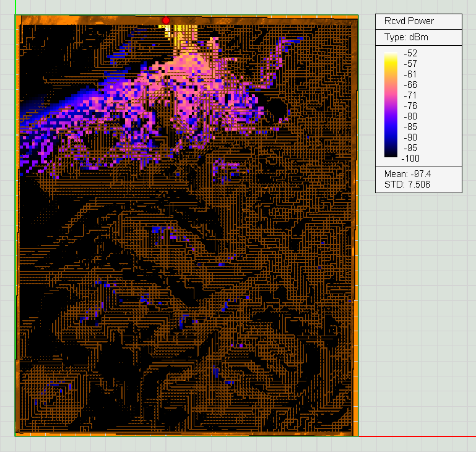Click the black bottom of the color scale
This screenshot has height=452, width=476.
[391, 155]
